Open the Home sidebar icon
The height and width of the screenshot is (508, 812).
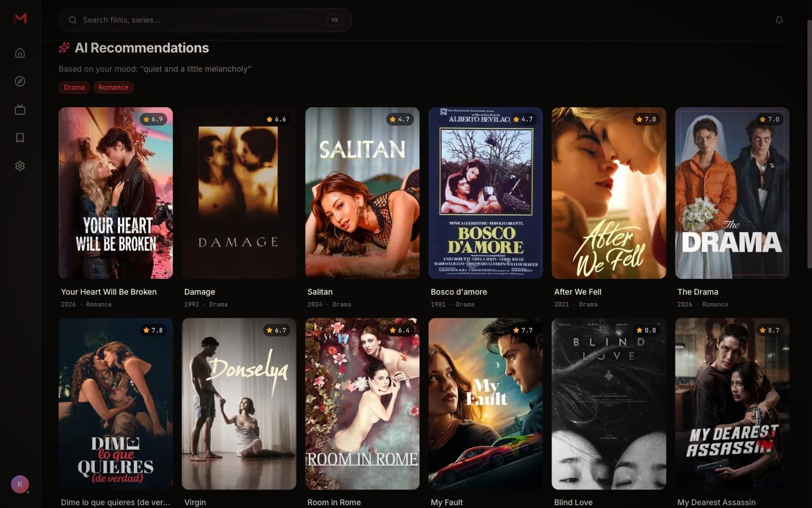coord(20,53)
